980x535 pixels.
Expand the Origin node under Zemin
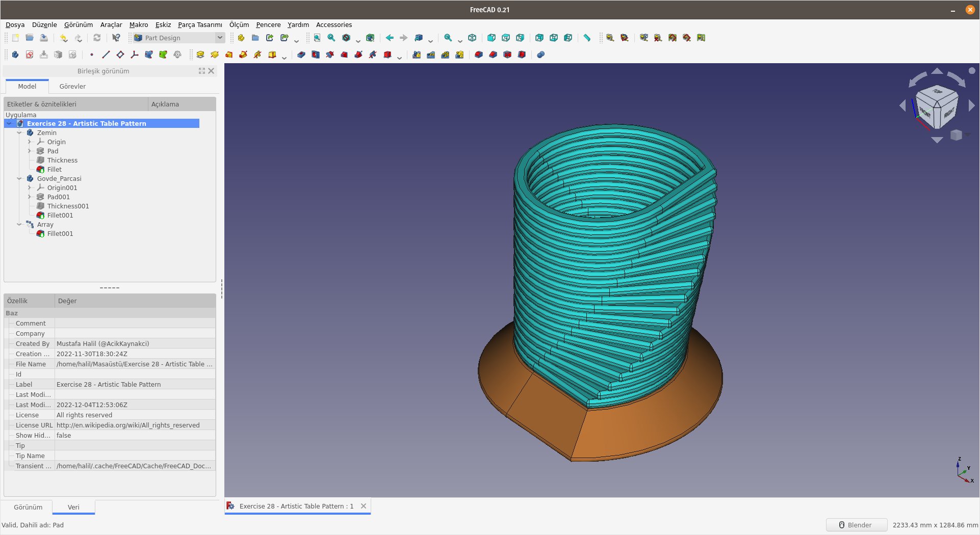[30, 142]
